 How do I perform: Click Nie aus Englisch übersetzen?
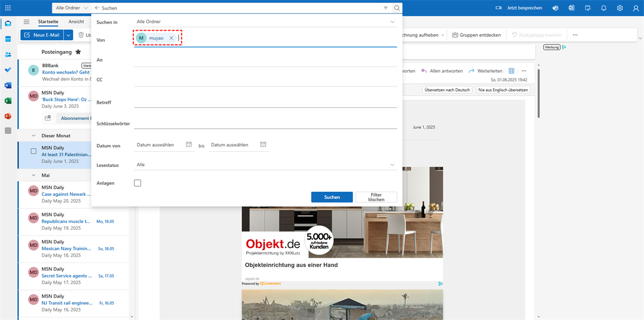click(503, 90)
